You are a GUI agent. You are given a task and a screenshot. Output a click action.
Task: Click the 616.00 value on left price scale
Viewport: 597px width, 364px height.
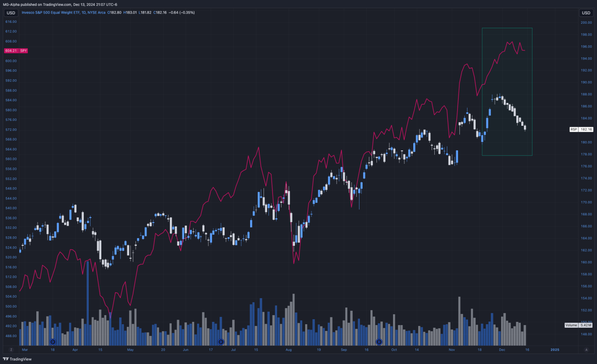[11, 21]
